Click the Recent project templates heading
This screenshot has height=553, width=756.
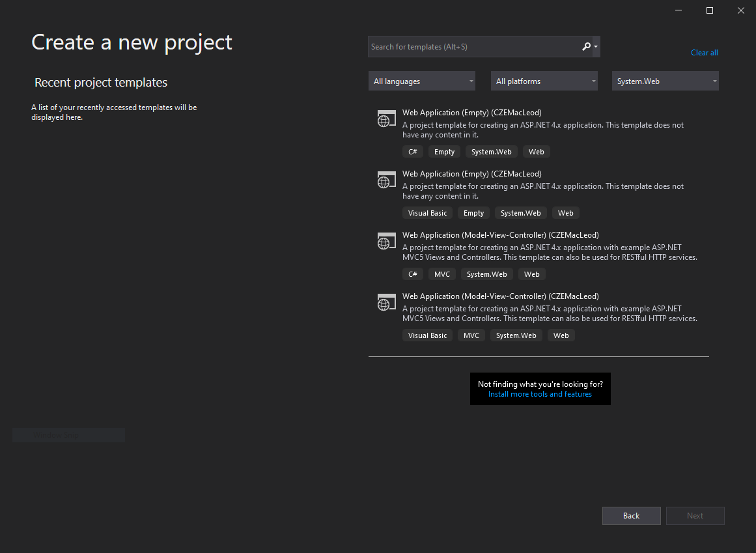(101, 83)
